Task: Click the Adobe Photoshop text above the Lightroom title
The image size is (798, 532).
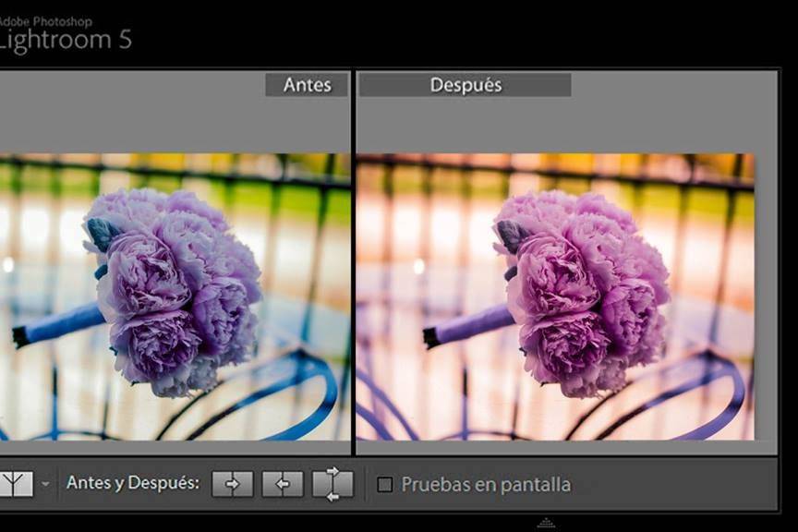Action: pyautogui.click(x=46, y=21)
